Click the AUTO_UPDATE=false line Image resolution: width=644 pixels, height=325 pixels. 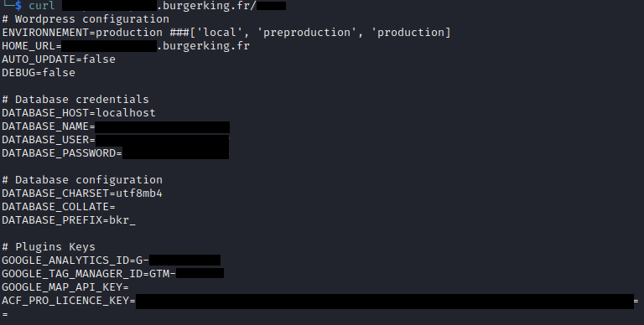(59, 59)
